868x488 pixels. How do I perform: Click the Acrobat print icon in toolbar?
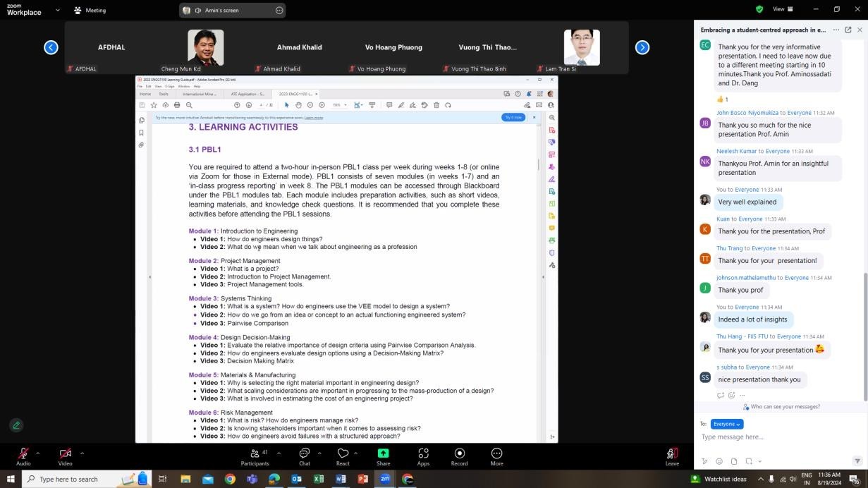(x=177, y=105)
